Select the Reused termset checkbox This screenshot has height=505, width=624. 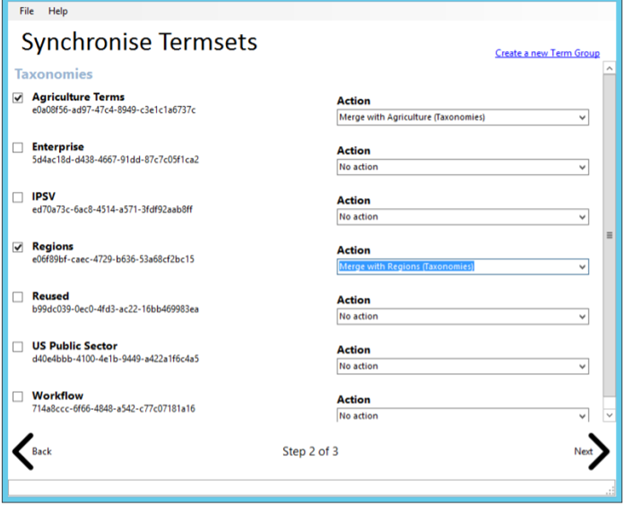click(x=17, y=297)
